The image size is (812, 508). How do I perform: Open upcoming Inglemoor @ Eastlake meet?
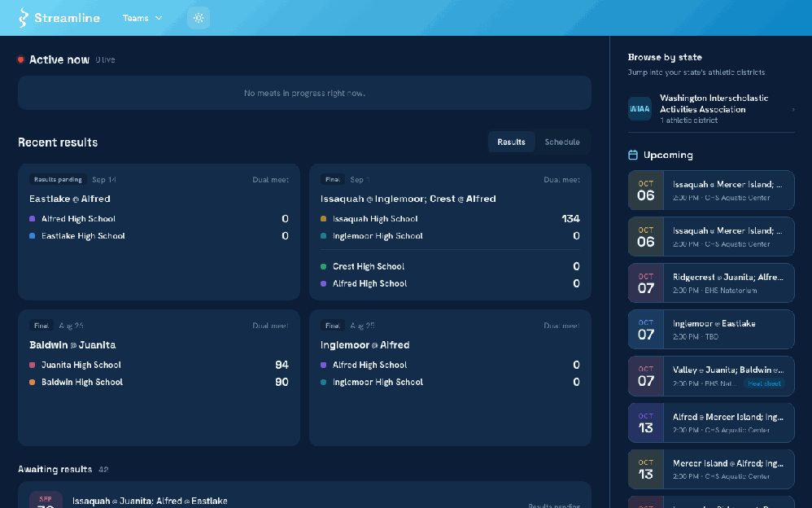pos(711,329)
